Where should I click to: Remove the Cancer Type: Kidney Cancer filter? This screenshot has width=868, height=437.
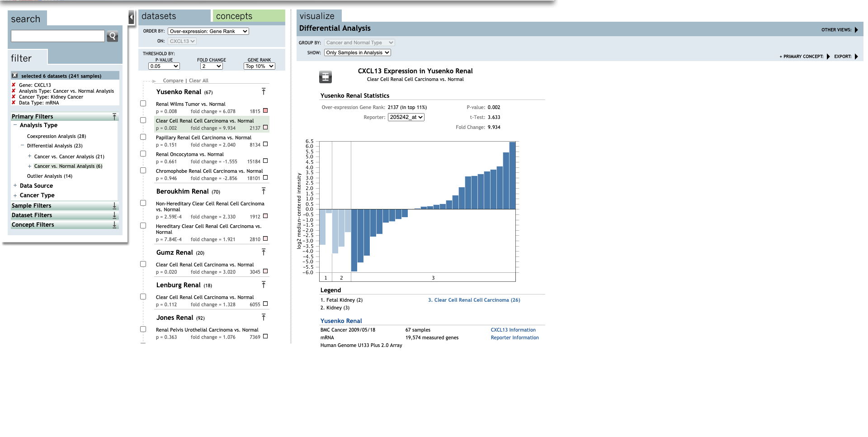pos(14,97)
